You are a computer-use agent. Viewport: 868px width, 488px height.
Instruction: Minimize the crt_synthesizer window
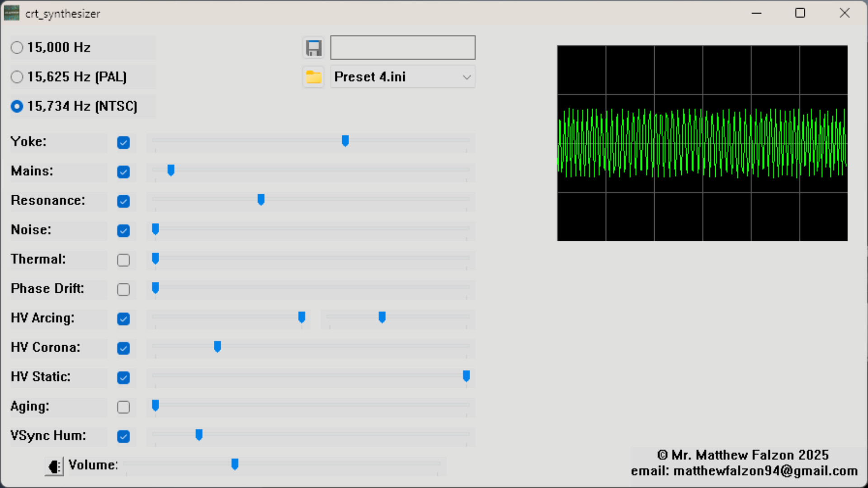click(x=756, y=13)
